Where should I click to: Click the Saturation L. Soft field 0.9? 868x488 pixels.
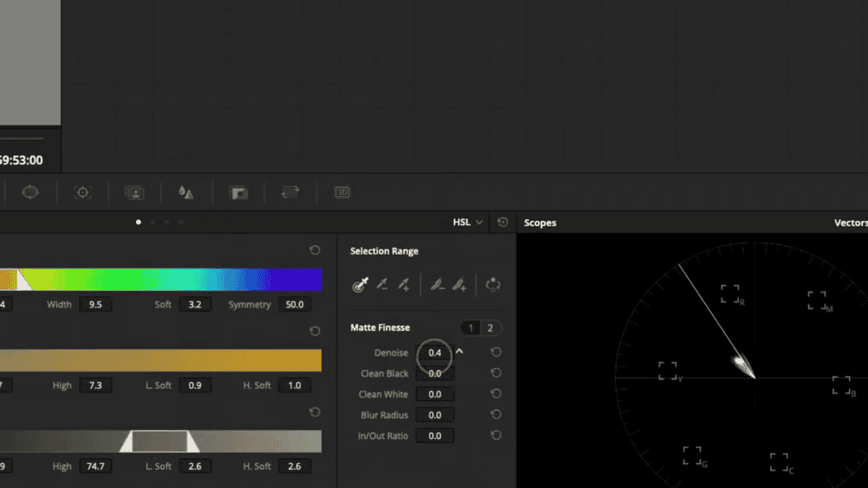pos(195,385)
